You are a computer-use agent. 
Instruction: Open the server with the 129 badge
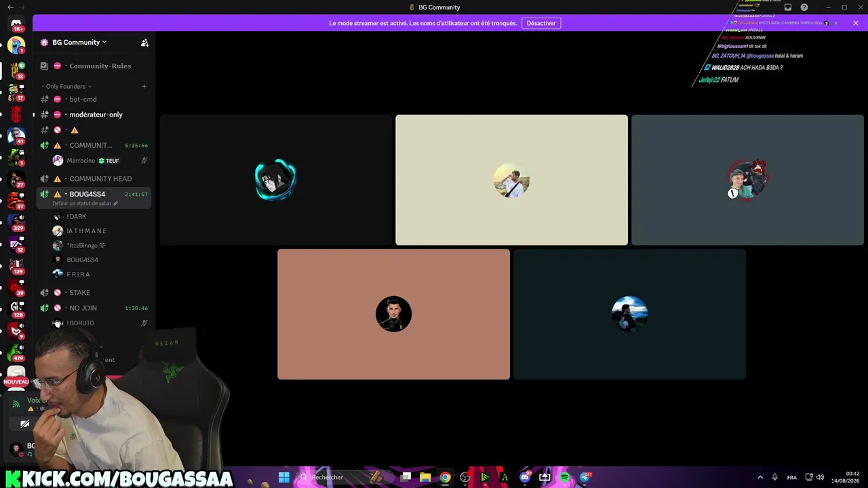[x=16, y=266]
